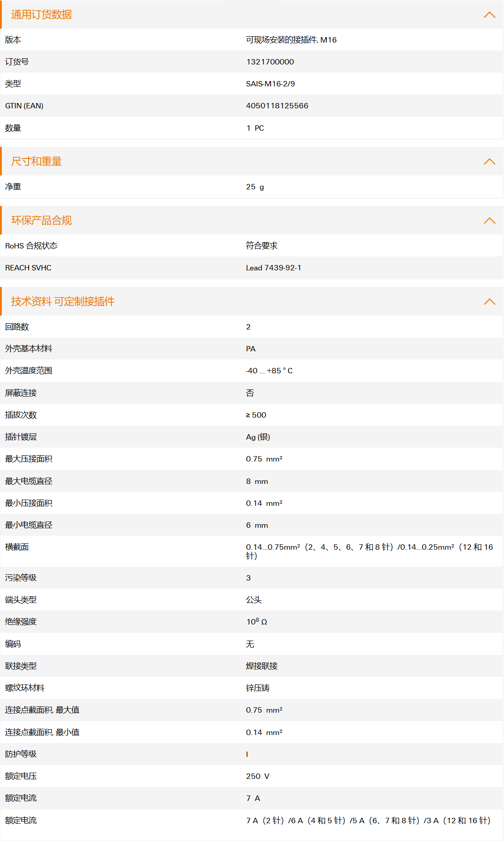
Task: Click the 外壳温度范围 row label
Action: coord(29,371)
